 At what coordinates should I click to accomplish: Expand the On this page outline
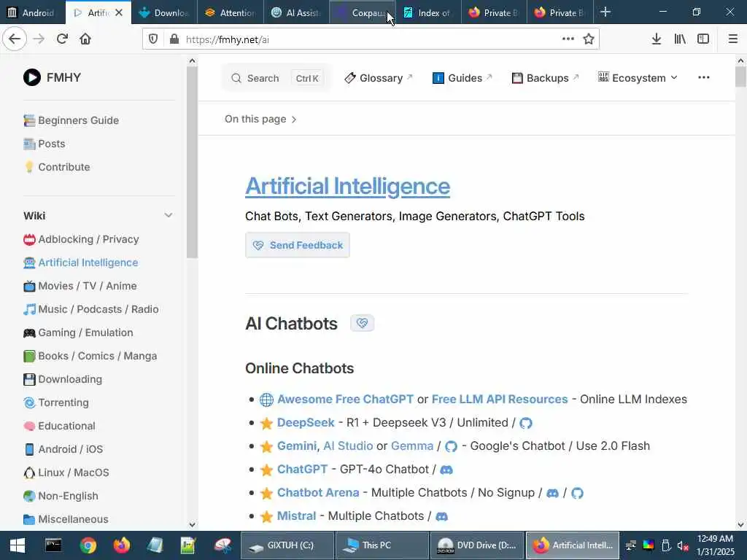tap(260, 119)
